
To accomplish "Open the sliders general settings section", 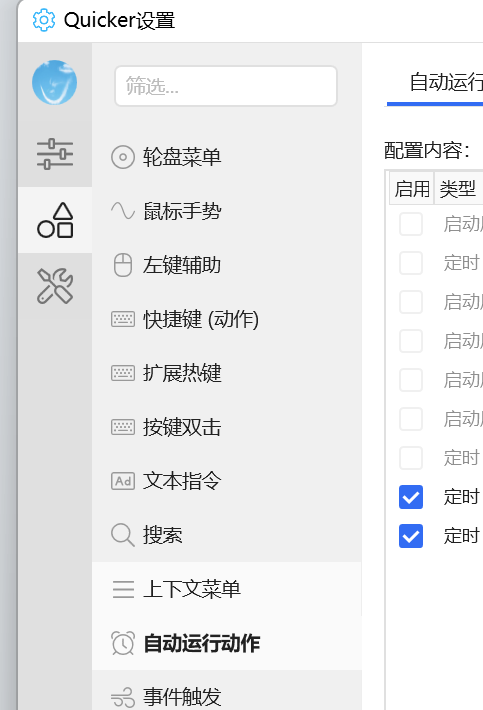I will 55,154.
